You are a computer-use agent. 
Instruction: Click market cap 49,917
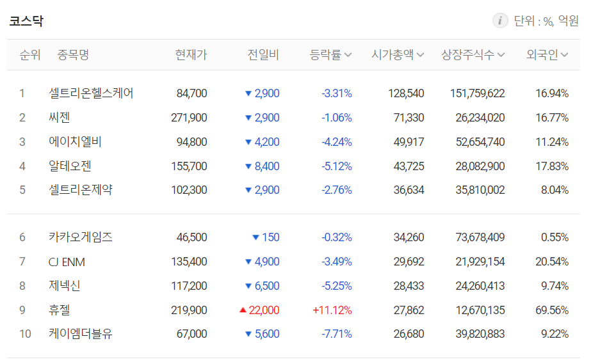coord(409,142)
